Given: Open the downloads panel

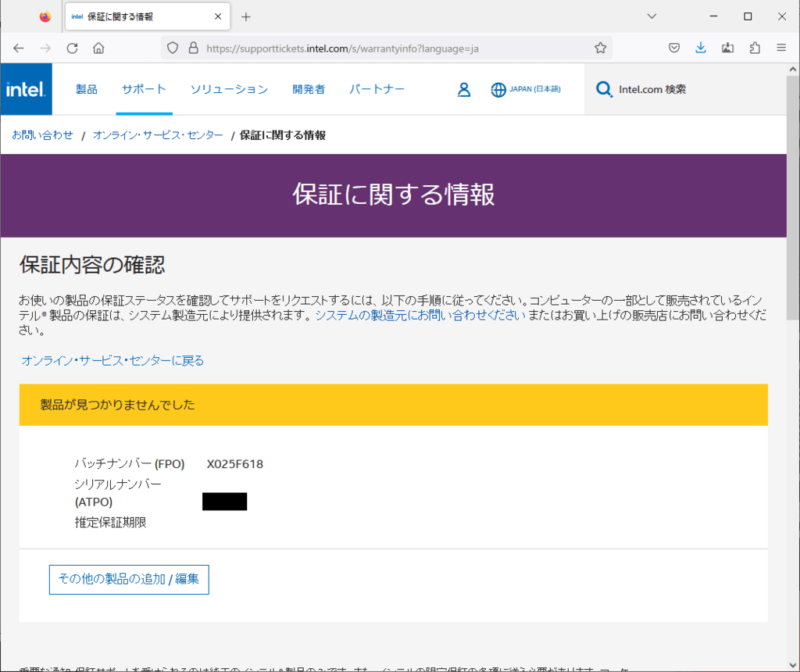Looking at the screenshot, I should coord(701,48).
